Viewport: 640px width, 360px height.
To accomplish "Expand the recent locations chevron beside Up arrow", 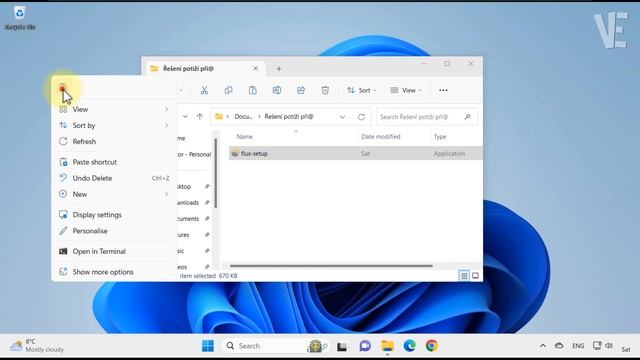I will 185,117.
